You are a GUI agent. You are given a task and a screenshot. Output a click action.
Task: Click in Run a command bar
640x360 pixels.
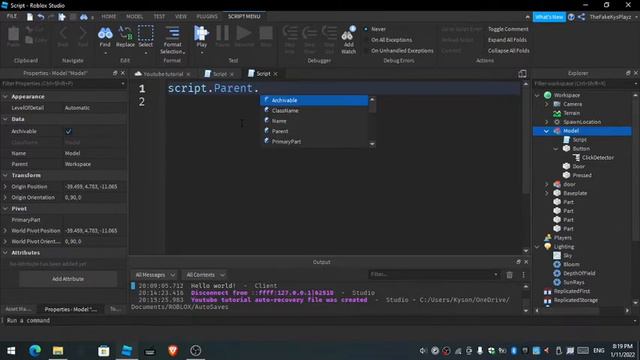(318, 320)
